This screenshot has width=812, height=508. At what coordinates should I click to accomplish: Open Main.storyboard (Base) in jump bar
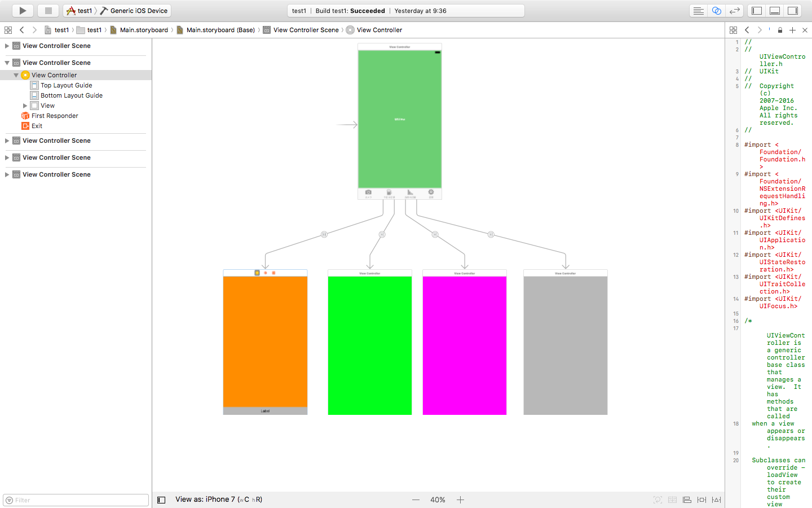tap(220, 30)
